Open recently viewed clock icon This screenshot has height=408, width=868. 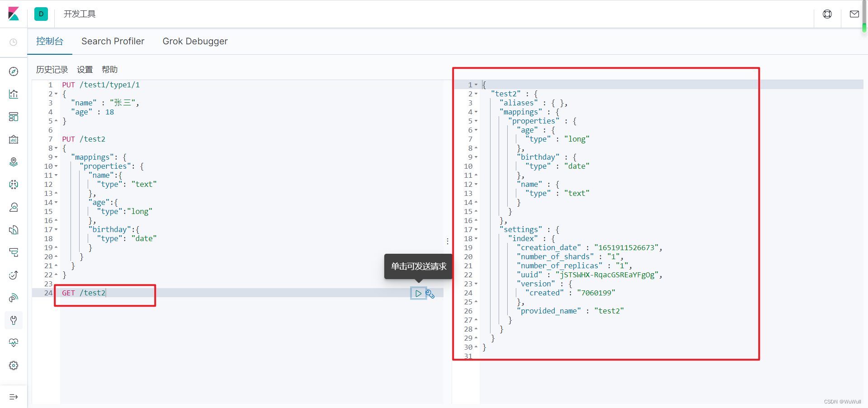[14, 42]
